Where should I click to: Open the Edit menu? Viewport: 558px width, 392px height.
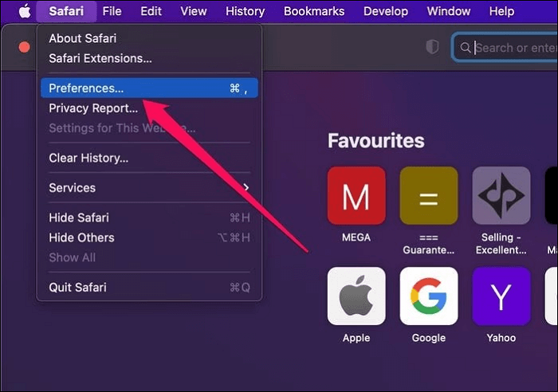click(x=151, y=11)
